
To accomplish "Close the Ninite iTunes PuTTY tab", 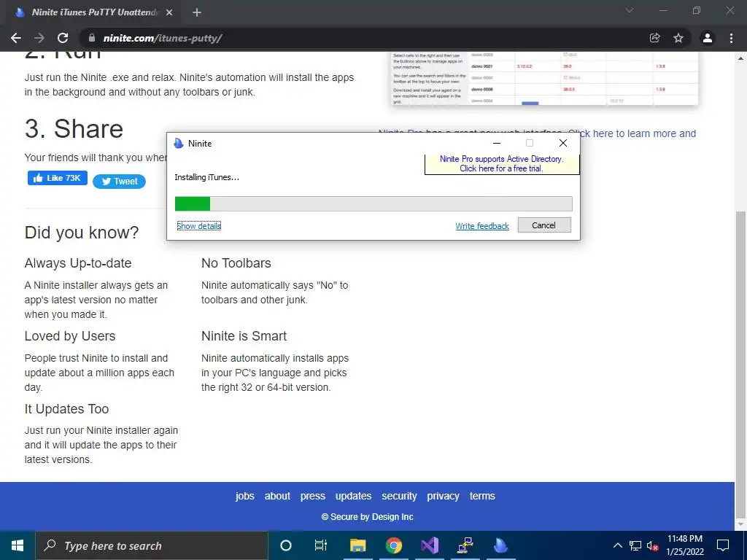I will (169, 12).
